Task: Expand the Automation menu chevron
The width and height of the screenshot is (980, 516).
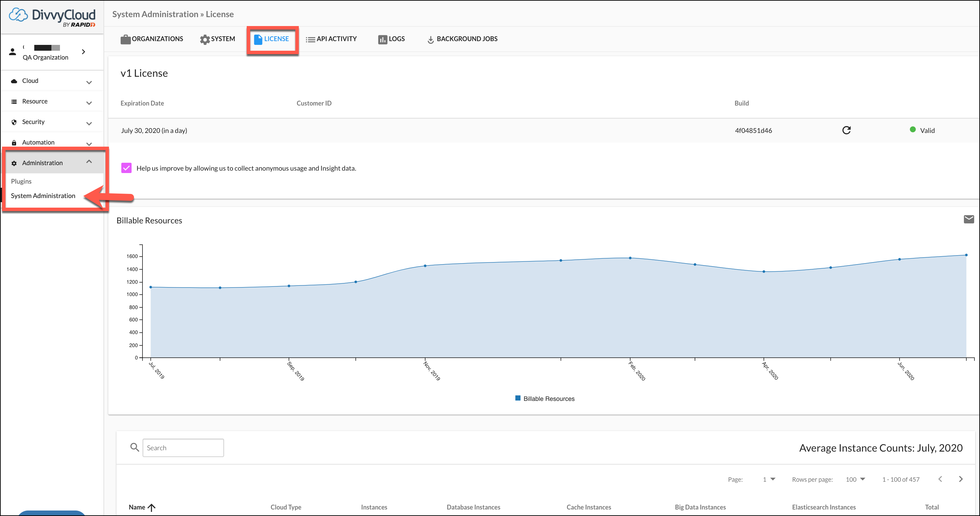Action: [89, 144]
